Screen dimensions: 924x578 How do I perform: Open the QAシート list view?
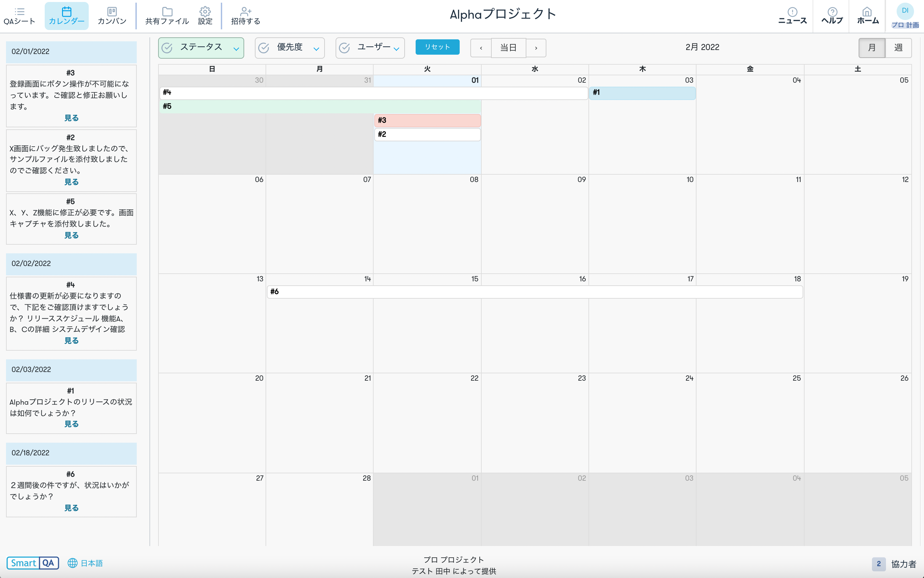click(x=19, y=16)
